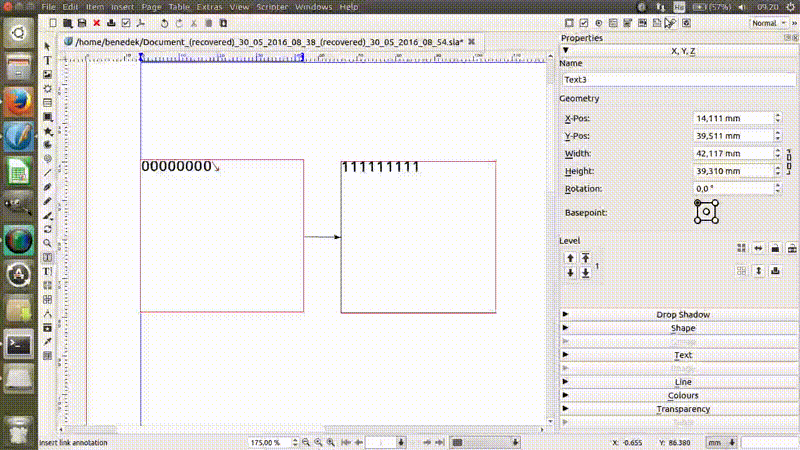
Task: Click the Export as PDF icon
Action: coord(140,21)
